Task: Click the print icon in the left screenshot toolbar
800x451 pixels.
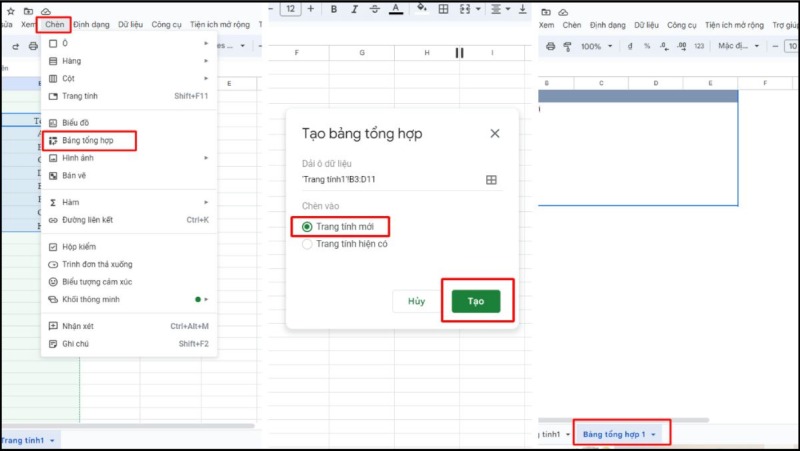Action: [33, 46]
